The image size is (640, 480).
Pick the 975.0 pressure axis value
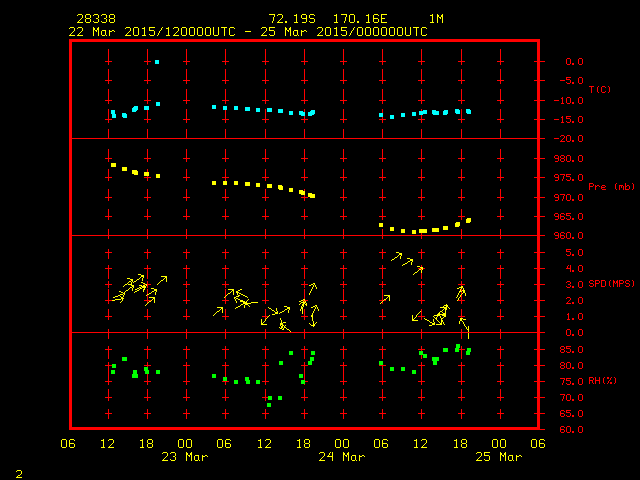point(569,178)
